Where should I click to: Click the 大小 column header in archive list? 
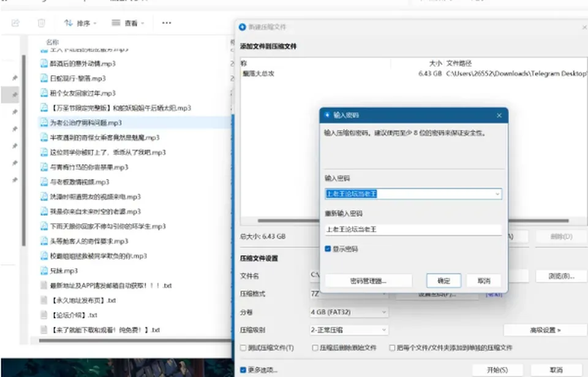click(x=435, y=63)
